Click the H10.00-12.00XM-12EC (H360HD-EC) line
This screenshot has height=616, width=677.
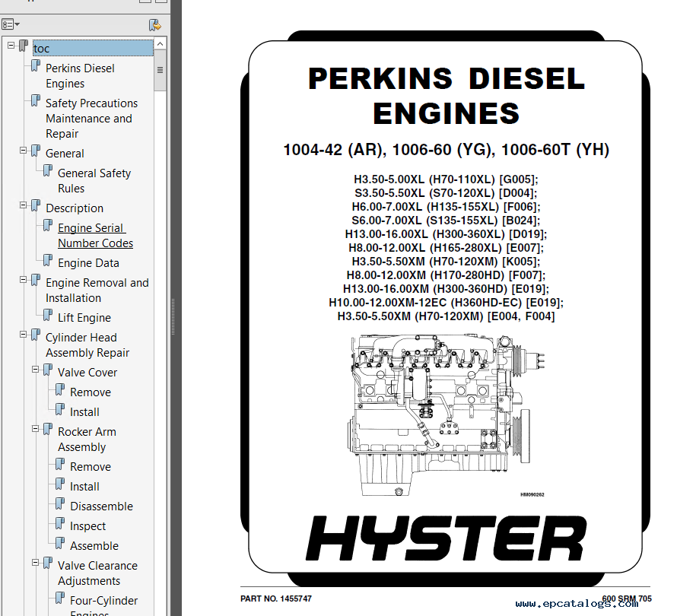(446, 303)
